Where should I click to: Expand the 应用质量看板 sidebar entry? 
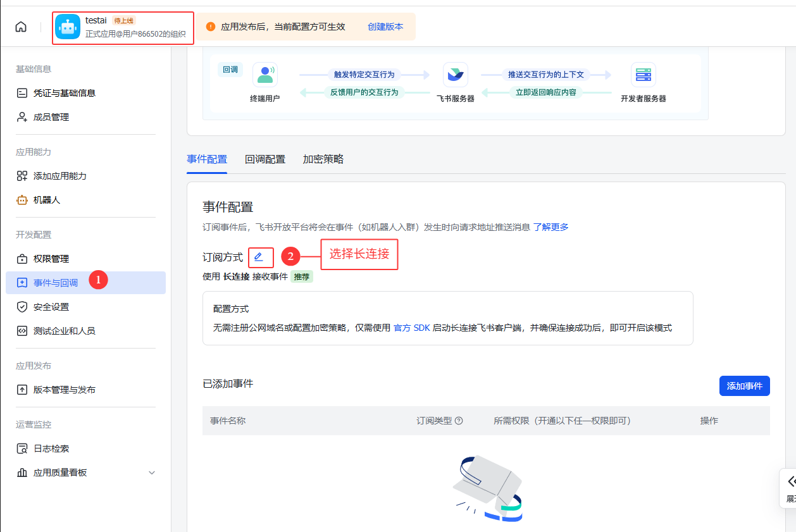click(151, 471)
